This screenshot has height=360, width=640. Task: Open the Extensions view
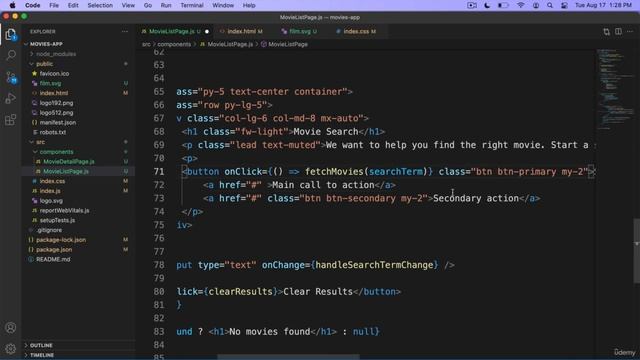pyautogui.click(x=11, y=120)
